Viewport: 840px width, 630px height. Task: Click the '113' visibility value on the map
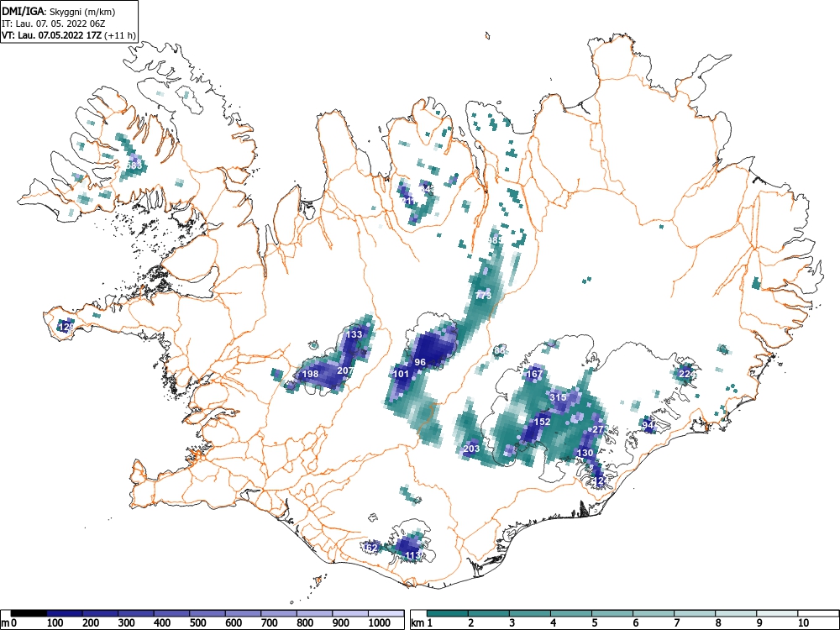pos(413,555)
